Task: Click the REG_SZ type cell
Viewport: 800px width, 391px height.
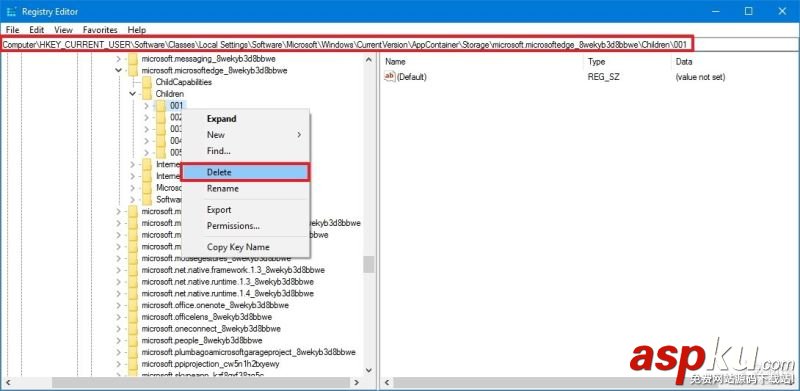Action: tap(604, 77)
